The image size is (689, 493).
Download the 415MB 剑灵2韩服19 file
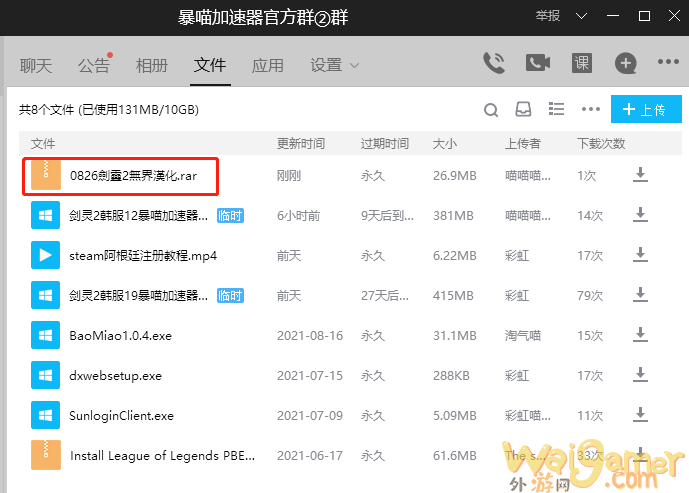tap(640, 294)
